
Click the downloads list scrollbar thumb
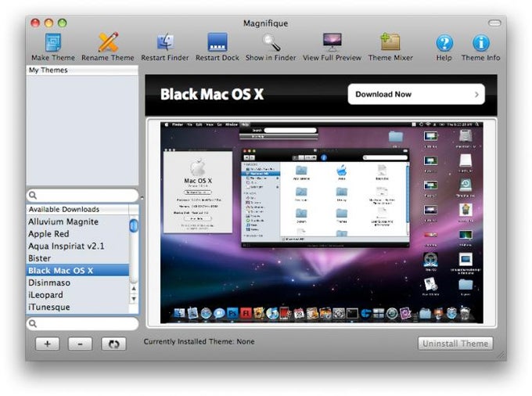point(134,225)
